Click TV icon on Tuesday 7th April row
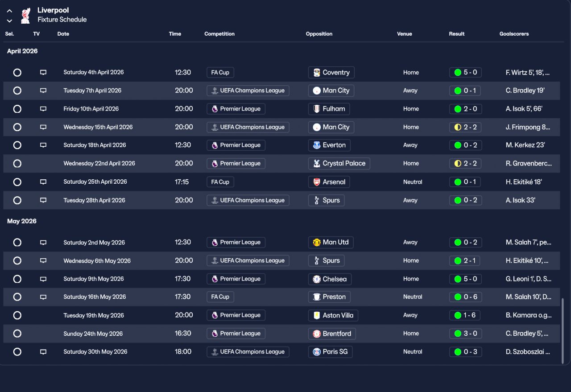Viewport: 571px width, 392px height. coord(43,91)
